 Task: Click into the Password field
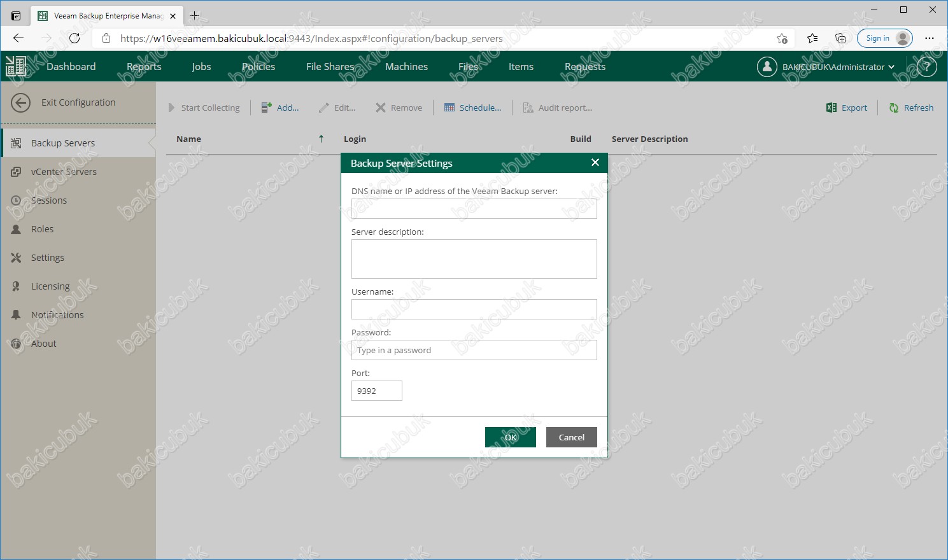pyautogui.click(x=474, y=350)
